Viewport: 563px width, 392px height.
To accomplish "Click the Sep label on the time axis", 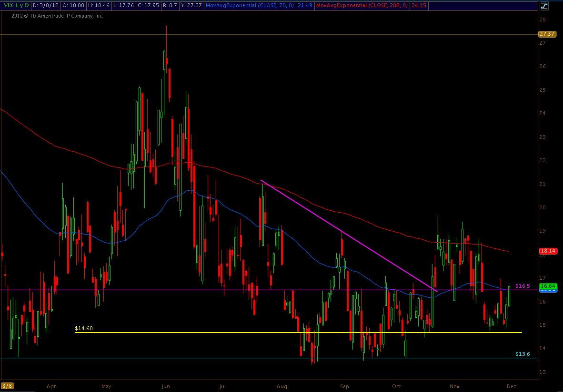I will coord(345,385).
